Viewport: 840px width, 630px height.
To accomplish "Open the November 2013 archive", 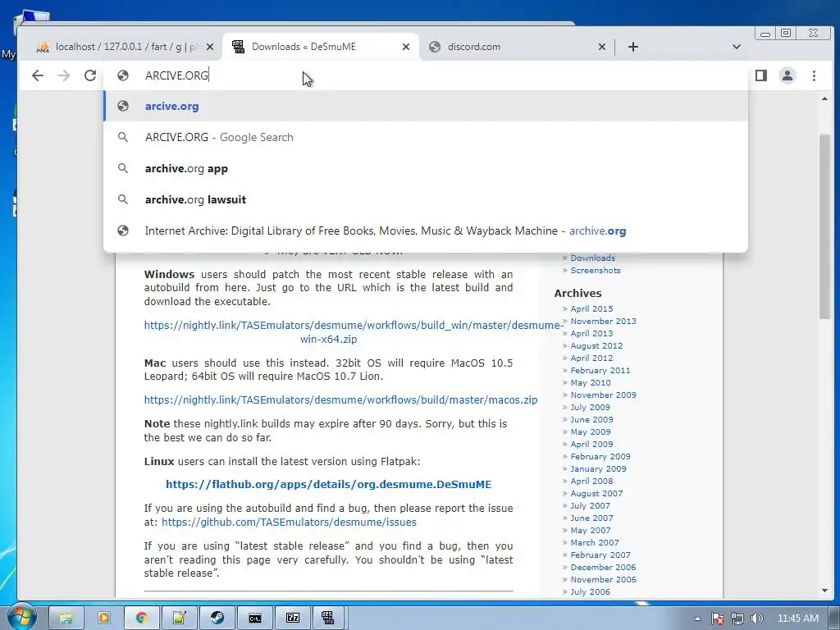I will 603,321.
